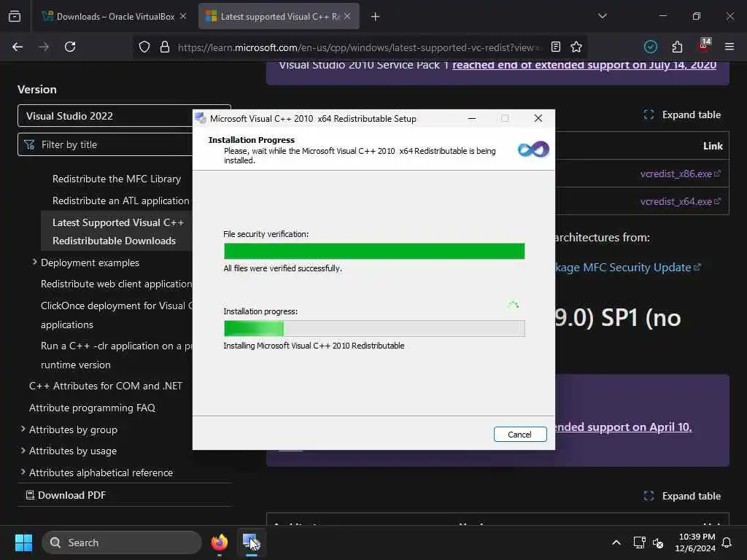Click the site padlock icon
This screenshot has height=560, width=747.
(x=165, y=47)
